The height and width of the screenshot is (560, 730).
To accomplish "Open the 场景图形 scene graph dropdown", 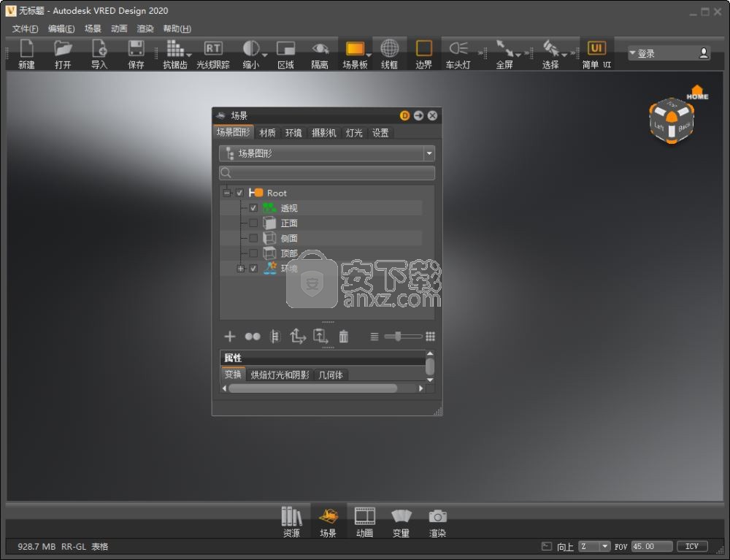I will (x=327, y=153).
